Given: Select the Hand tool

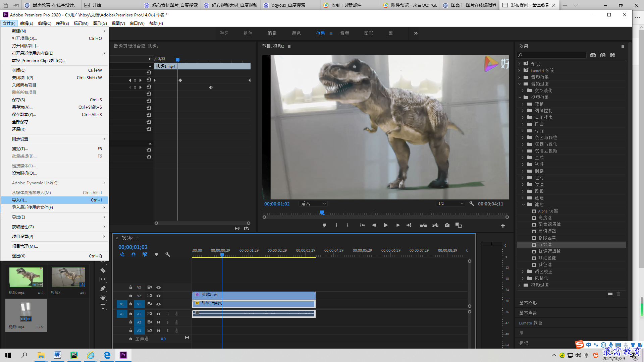Looking at the screenshot, I should click(x=103, y=297).
